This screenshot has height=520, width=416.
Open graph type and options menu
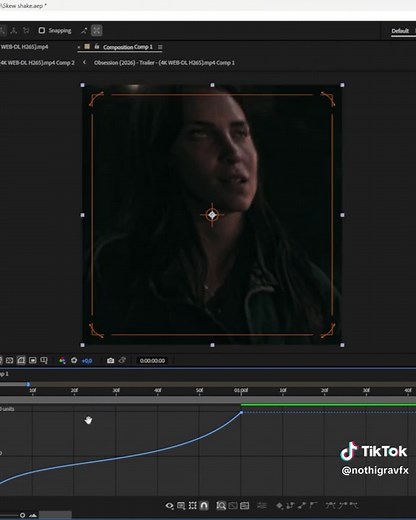click(x=181, y=506)
